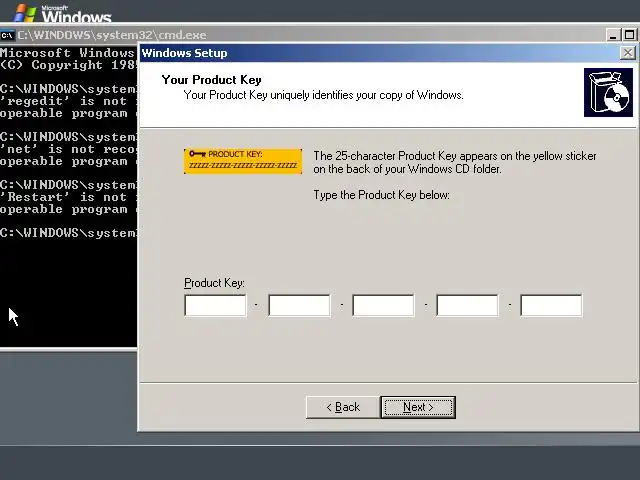Click the second Product Key input box
Viewport: 640px width, 480px height.
pyautogui.click(x=299, y=305)
